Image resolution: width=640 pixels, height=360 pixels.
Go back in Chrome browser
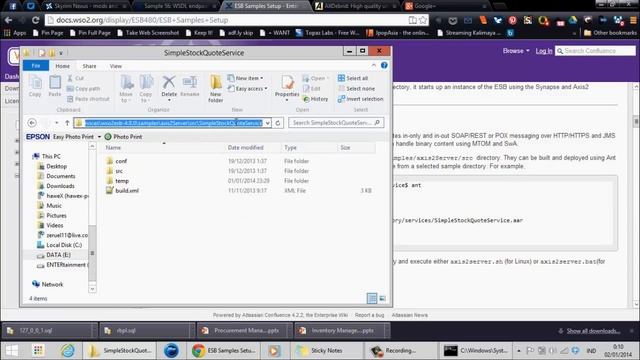click(x=9, y=20)
